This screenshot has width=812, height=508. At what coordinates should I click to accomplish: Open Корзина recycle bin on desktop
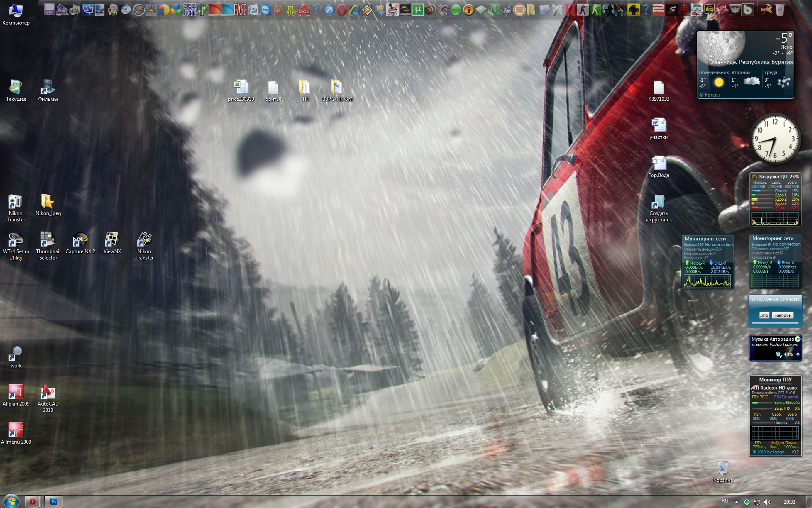723,468
